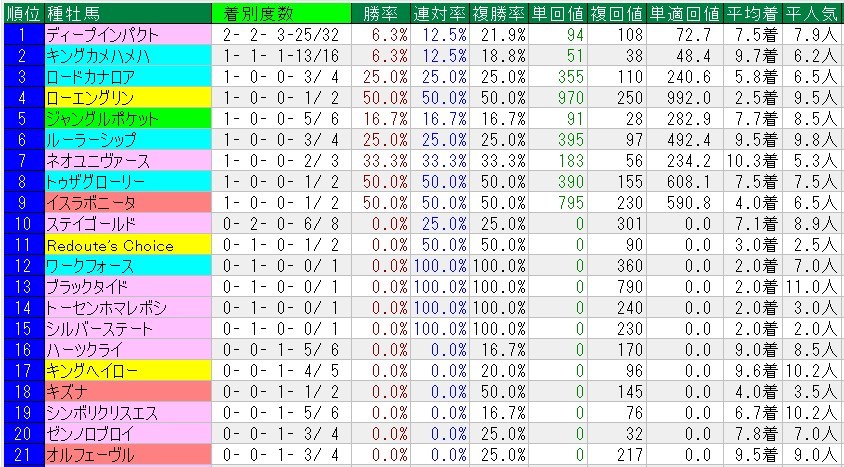Click rank number 11 cell

[x=22, y=245]
